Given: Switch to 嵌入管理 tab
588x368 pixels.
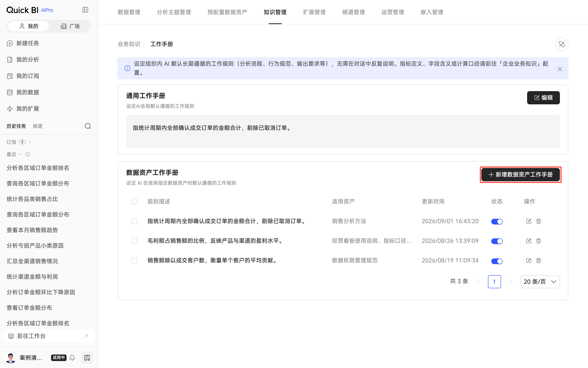Looking at the screenshot, I should 432,12.
